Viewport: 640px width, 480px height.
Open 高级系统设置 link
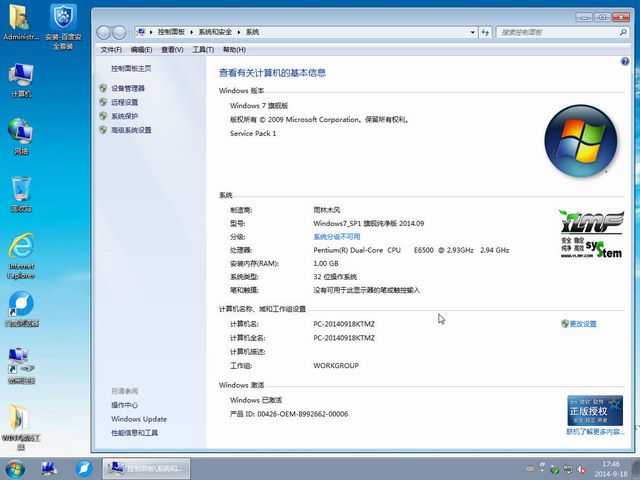pos(131,130)
